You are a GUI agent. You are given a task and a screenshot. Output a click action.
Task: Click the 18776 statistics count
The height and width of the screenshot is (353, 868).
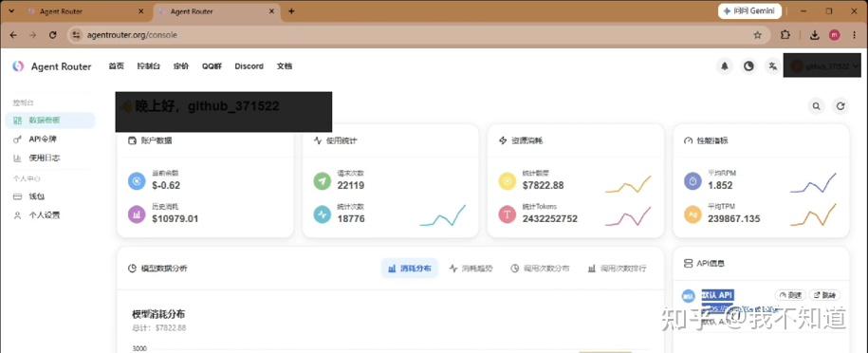pos(351,219)
